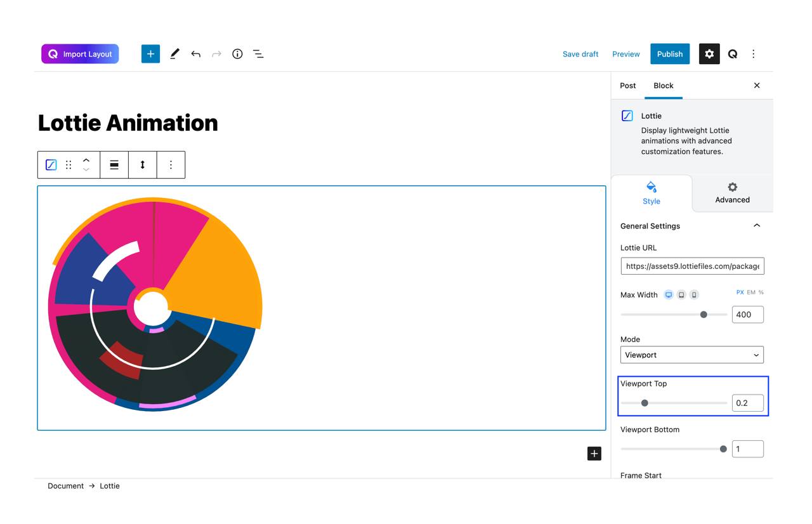Click the Viewport Top value field
This screenshot has width=812, height=524.
click(748, 403)
